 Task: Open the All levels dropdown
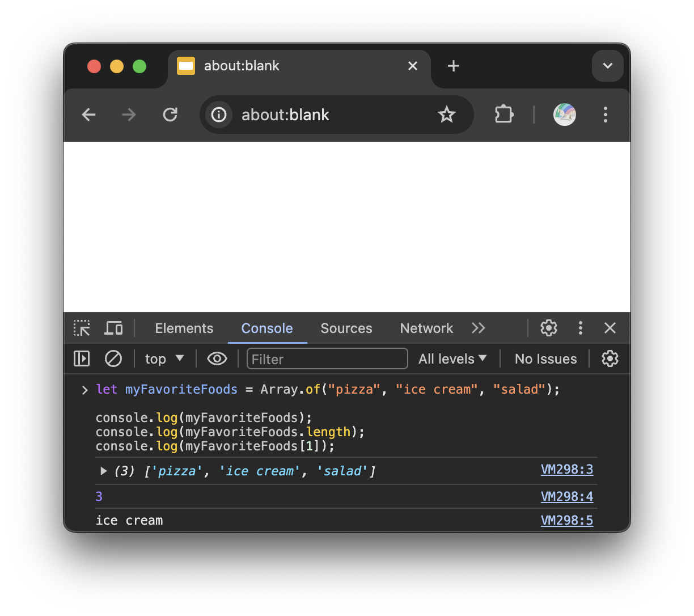[452, 358]
